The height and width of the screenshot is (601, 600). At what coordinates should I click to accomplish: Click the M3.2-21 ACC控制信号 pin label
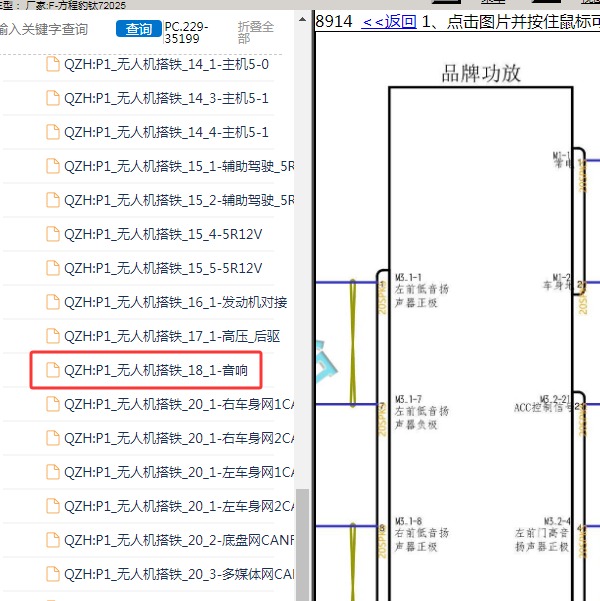click(x=543, y=404)
